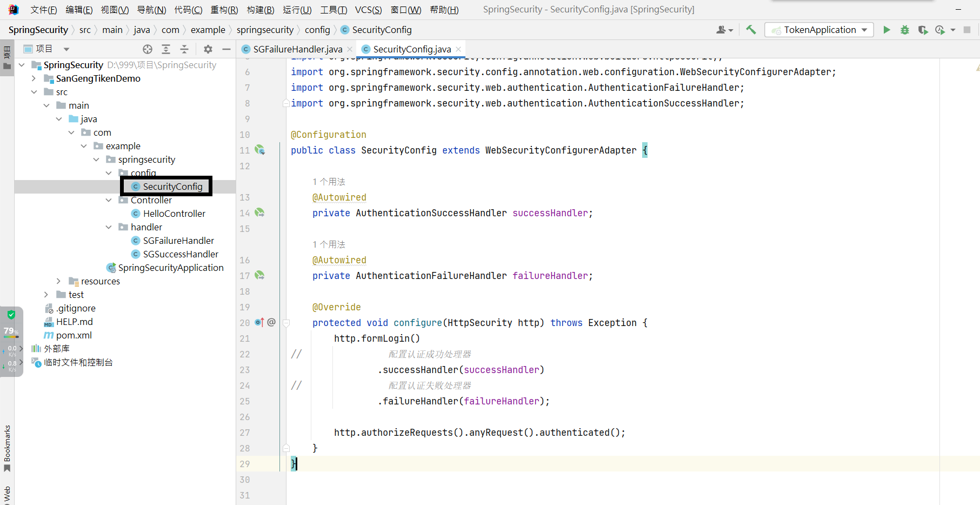Collapse the handler package arrow
Screen dimensions: 980x505
click(x=109, y=227)
